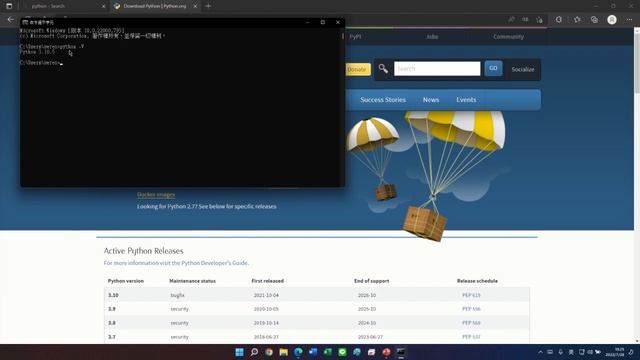Click the magnifying glass search icon

click(x=383, y=69)
